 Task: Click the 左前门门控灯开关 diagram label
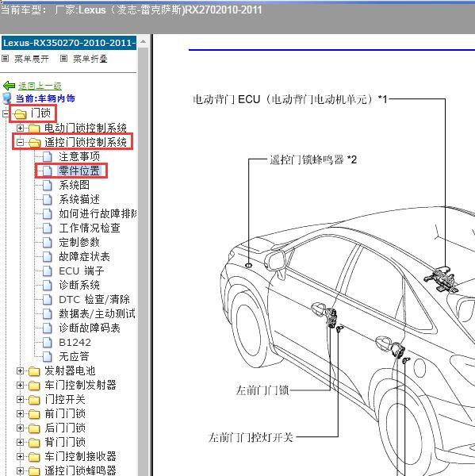tap(251, 437)
